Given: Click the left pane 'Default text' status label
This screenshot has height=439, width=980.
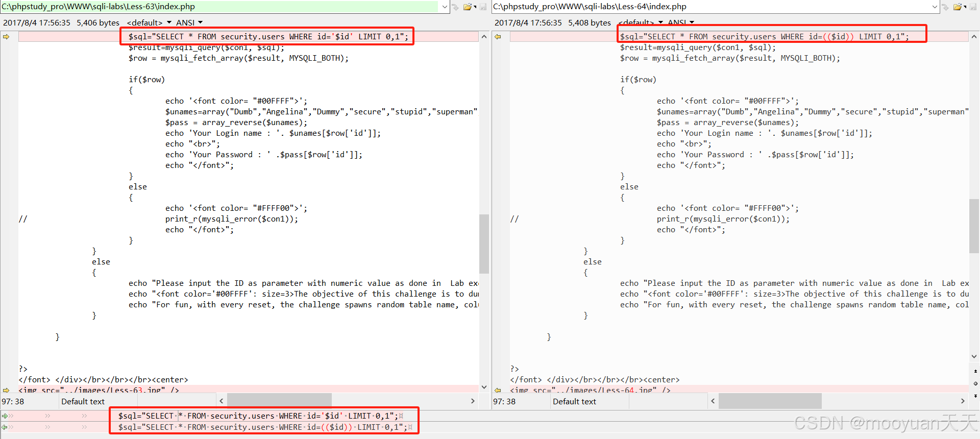Looking at the screenshot, I should pos(83,402).
